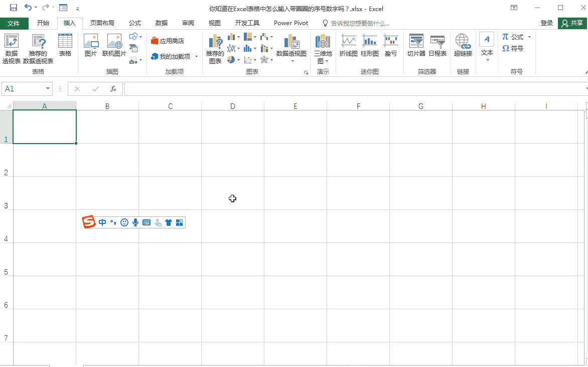Switch to the 公式 ribbon tab
588x367 pixels.
tap(135, 23)
